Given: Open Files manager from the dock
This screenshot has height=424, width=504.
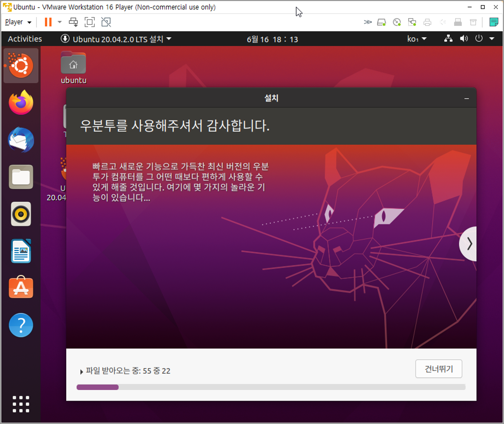Looking at the screenshot, I should coord(21,177).
